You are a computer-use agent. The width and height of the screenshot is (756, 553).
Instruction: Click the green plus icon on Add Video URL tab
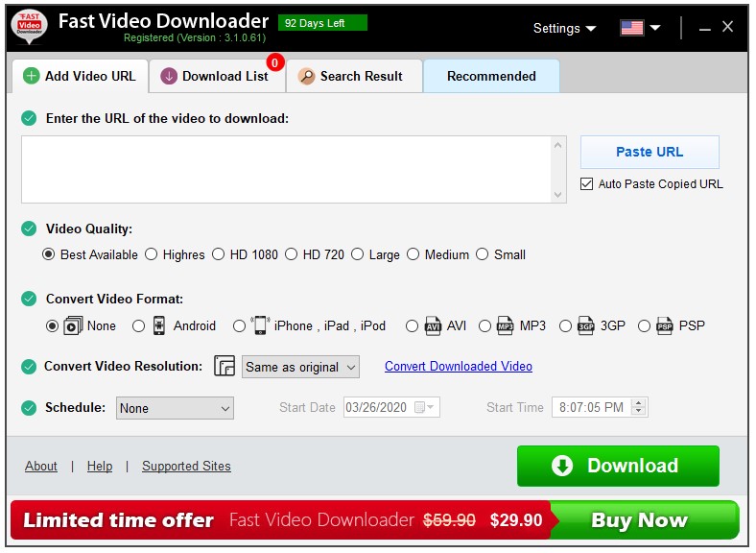[x=32, y=76]
